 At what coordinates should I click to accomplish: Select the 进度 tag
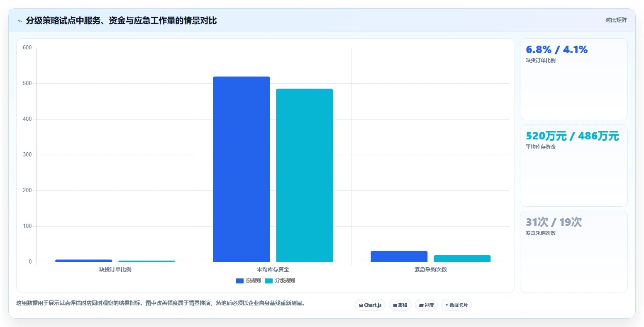[x=426, y=305]
